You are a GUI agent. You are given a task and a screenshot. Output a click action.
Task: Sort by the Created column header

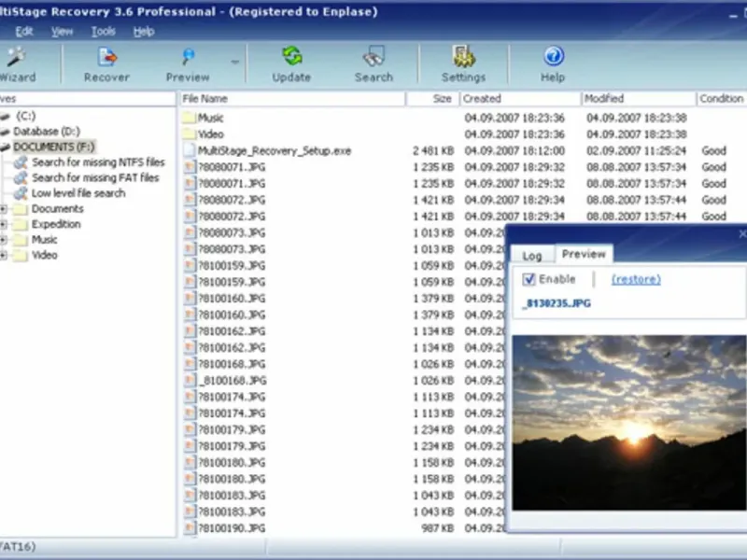click(520, 99)
